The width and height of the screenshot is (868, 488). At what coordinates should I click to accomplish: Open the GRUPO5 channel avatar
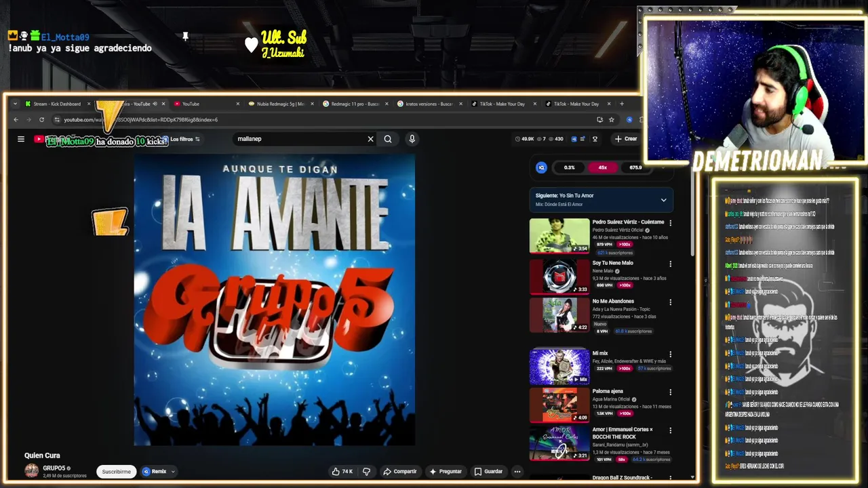32,471
